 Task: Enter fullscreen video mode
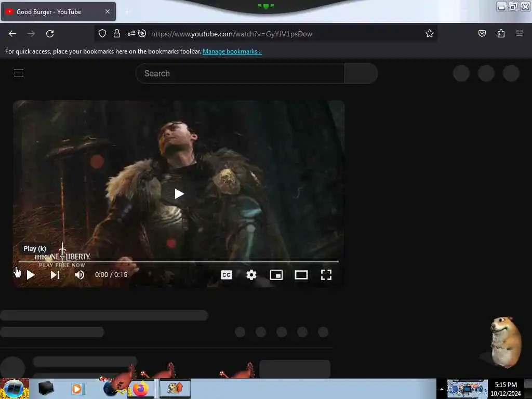[326, 275]
